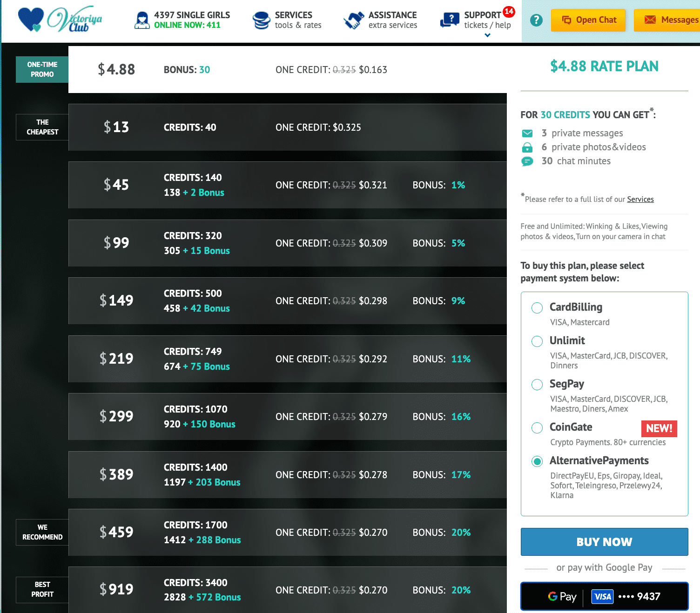Click the red 14 notification badge
Screen dimensions: 700x613
[x=509, y=11]
